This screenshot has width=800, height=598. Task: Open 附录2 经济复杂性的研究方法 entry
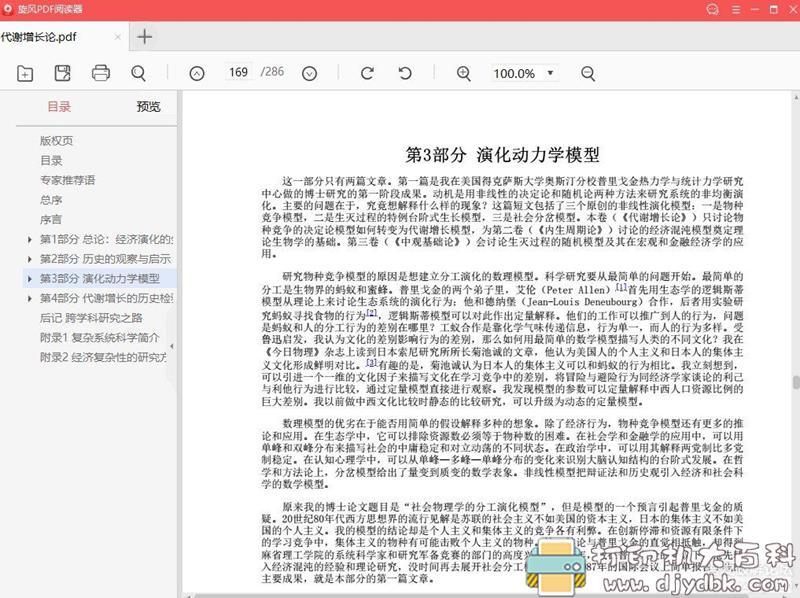(x=104, y=357)
